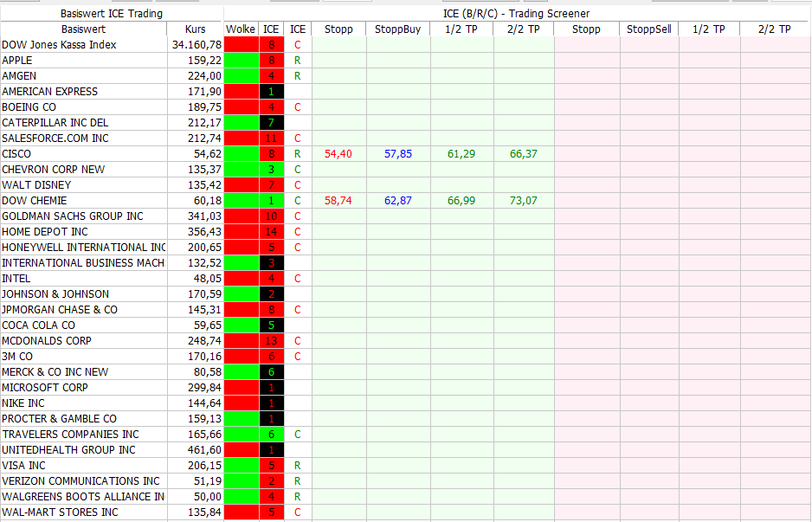Select 3M CO row
Viewport: 812px width, 522px height.
coord(17,357)
